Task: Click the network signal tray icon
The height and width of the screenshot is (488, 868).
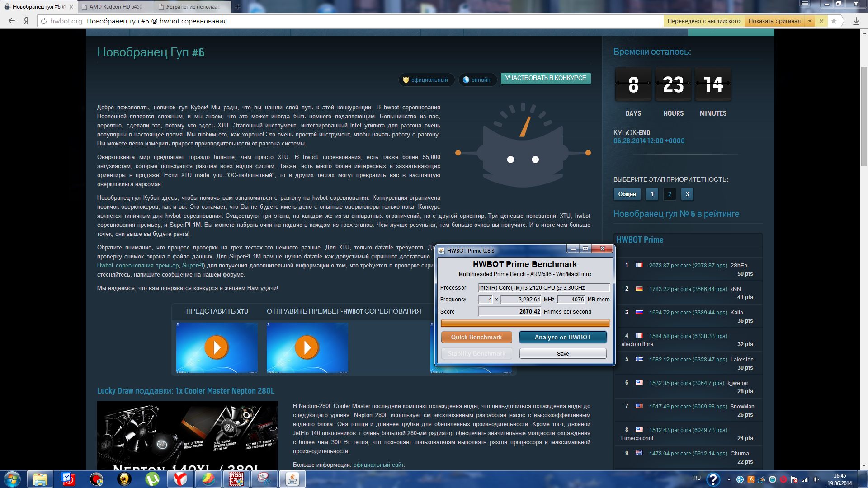Action: (805, 479)
